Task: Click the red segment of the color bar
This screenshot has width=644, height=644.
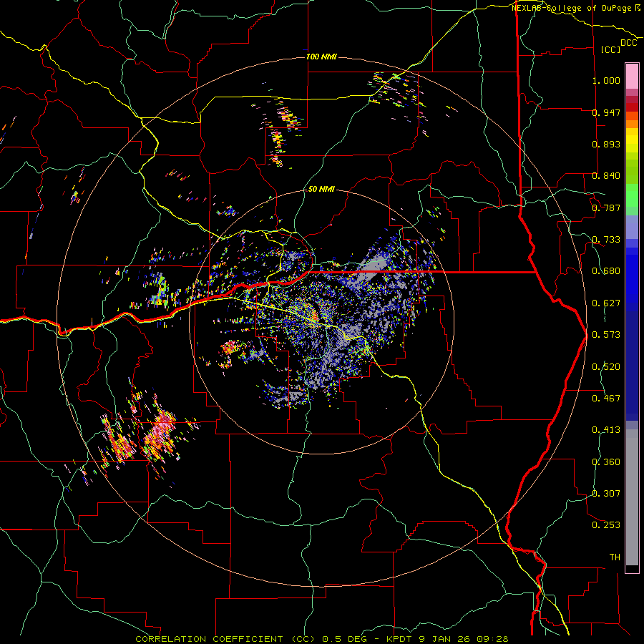Action: pyautogui.click(x=632, y=107)
